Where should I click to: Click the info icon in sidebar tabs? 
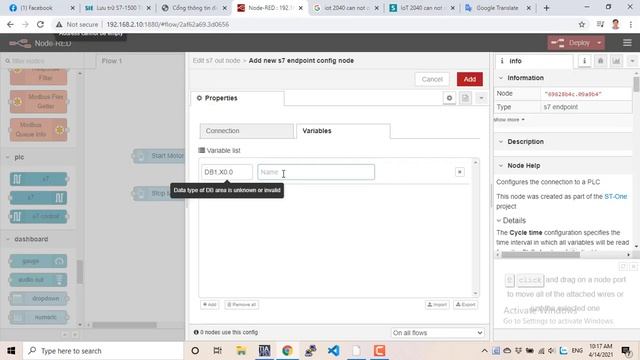click(x=584, y=61)
